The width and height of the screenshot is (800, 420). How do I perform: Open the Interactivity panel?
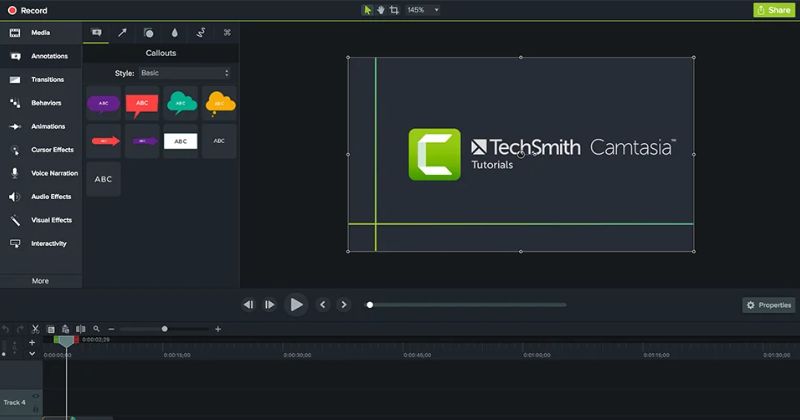point(41,244)
